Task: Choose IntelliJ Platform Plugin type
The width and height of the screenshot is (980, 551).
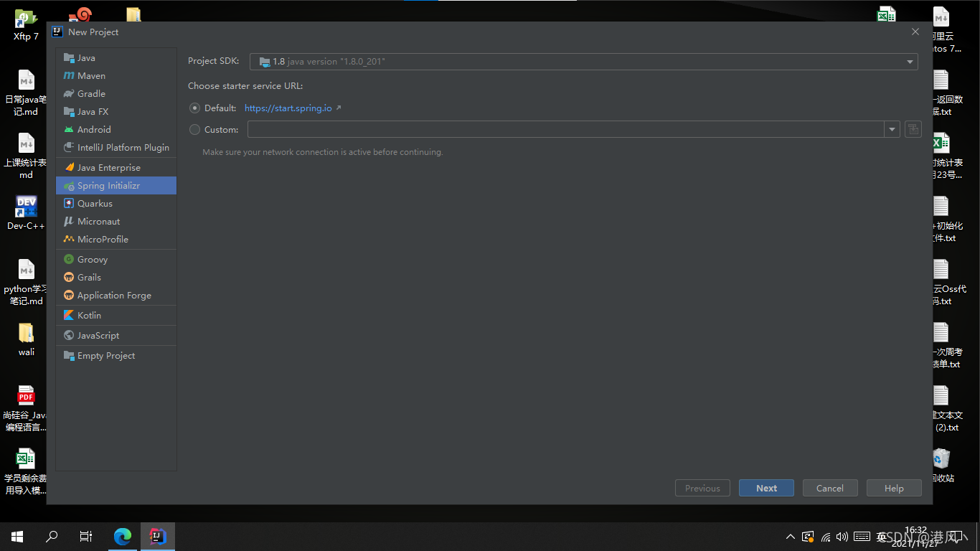Action: (x=116, y=148)
